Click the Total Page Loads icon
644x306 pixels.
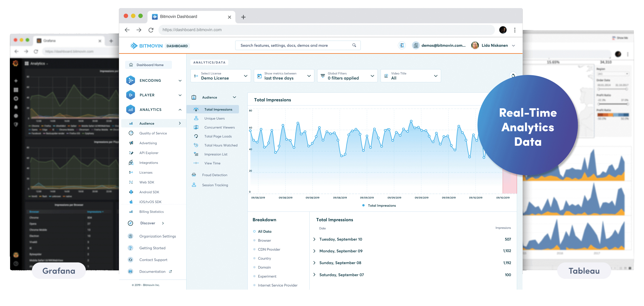click(196, 136)
